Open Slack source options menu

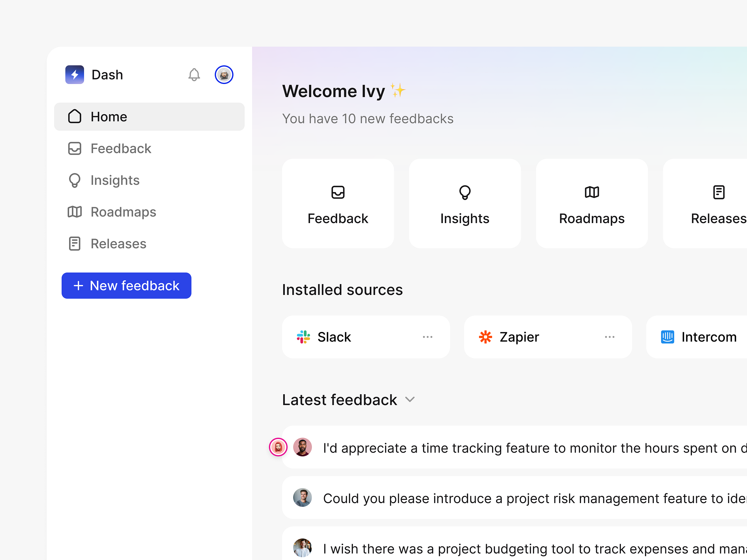click(x=428, y=337)
